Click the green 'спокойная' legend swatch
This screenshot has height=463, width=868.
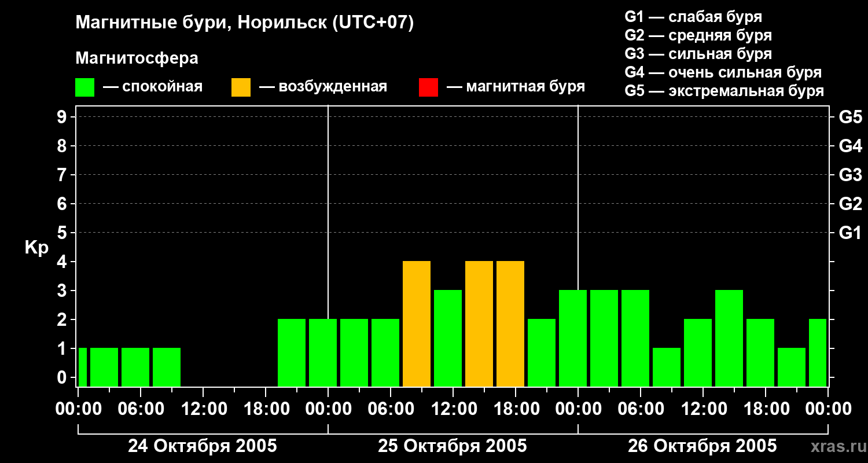tap(84, 87)
